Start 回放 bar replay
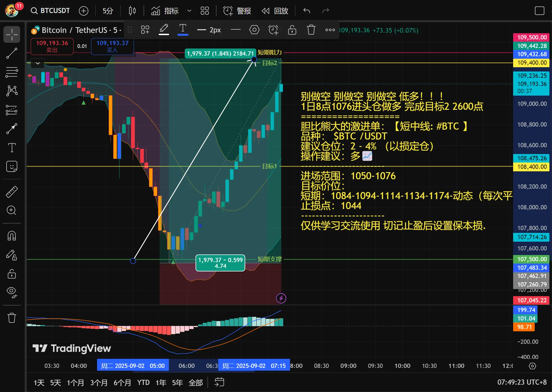 [275, 11]
